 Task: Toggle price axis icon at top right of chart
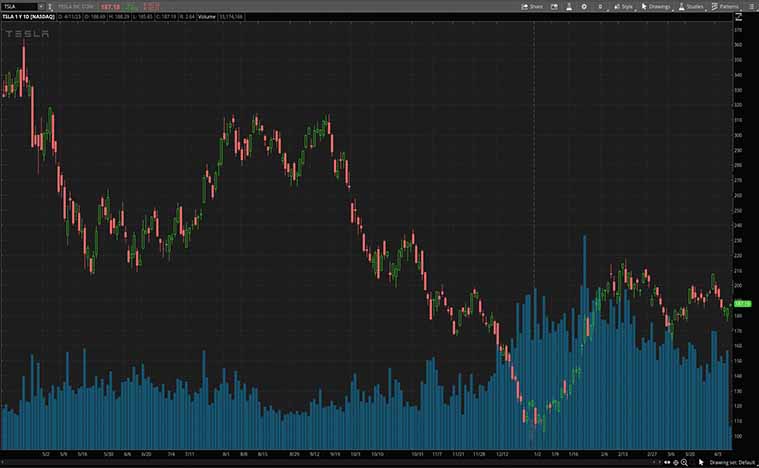tap(739, 17)
